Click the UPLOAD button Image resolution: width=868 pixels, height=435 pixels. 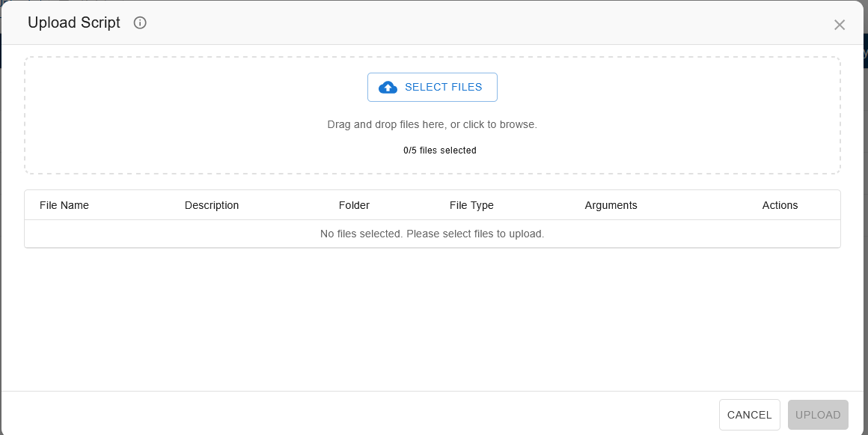[818, 415]
